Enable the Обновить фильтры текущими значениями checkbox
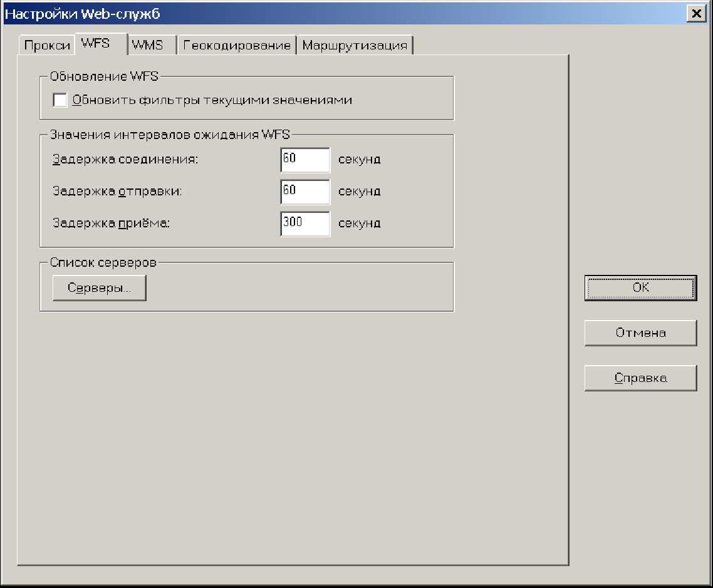The height and width of the screenshot is (588, 713). tap(60, 100)
